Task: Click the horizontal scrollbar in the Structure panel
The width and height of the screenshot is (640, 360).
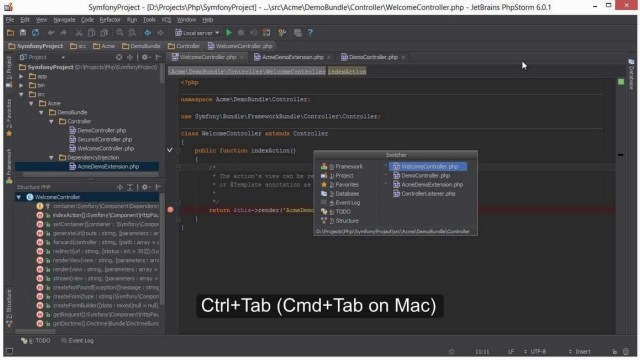Action: tap(35, 331)
